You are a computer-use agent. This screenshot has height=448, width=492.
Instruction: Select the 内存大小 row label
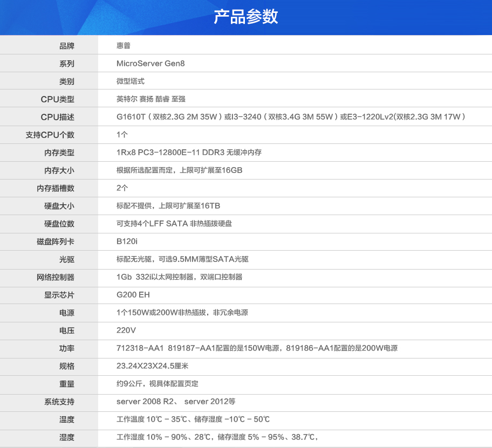click(59, 170)
